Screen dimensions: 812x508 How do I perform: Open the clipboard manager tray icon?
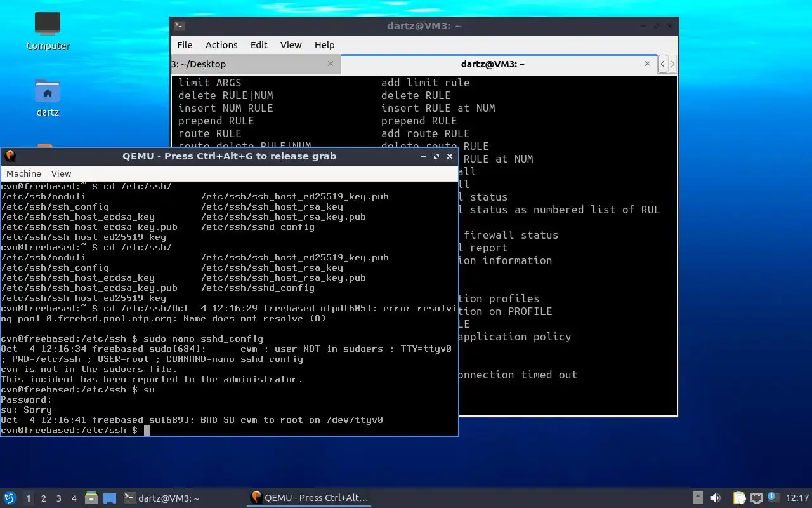pos(739,498)
